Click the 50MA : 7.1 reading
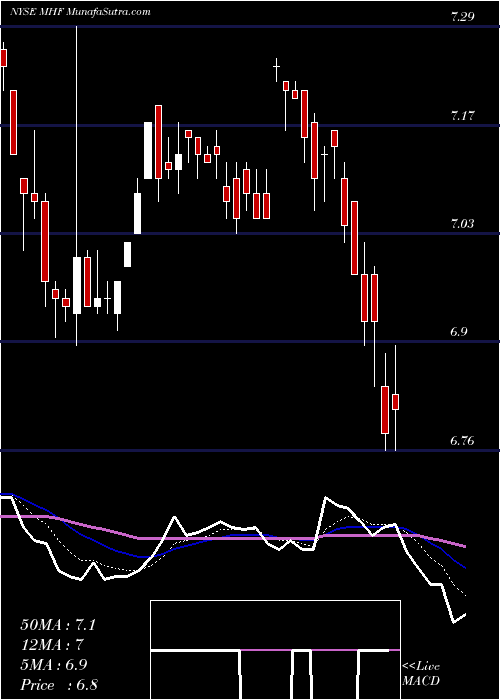 pos(58,625)
